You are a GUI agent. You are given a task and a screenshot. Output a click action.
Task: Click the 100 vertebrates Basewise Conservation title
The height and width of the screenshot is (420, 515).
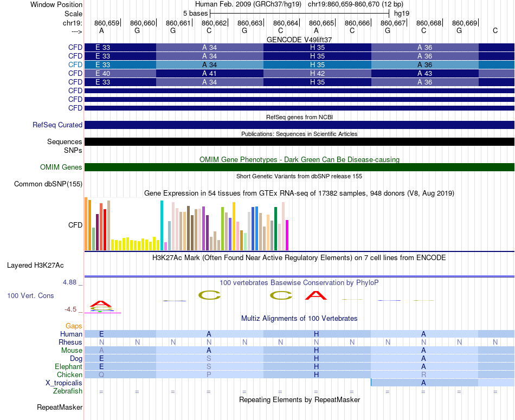tap(299, 283)
